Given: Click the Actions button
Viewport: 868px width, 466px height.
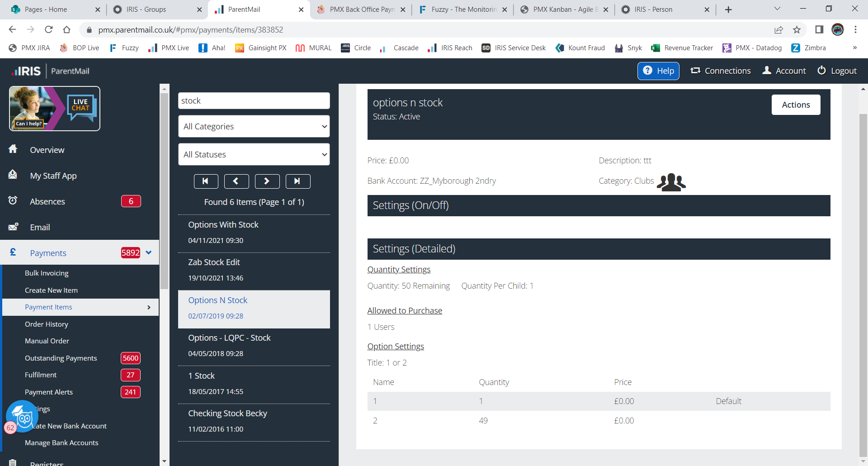Looking at the screenshot, I should [x=795, y=105].
